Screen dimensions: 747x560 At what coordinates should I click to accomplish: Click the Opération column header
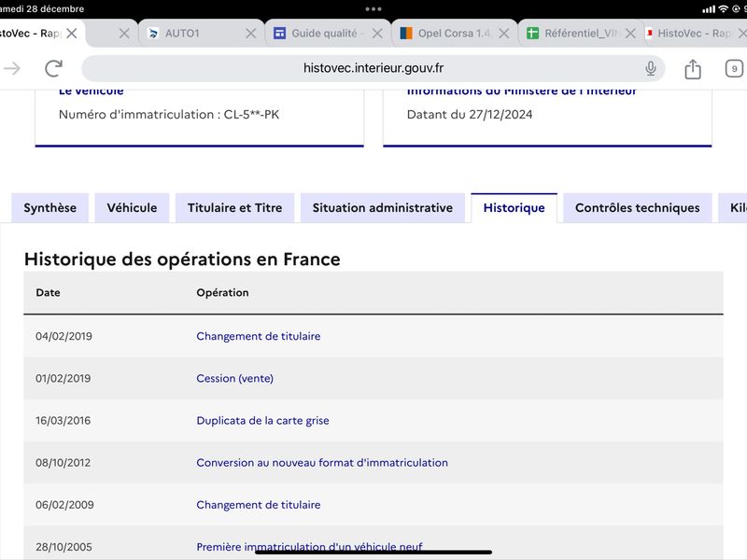[222, 292]
